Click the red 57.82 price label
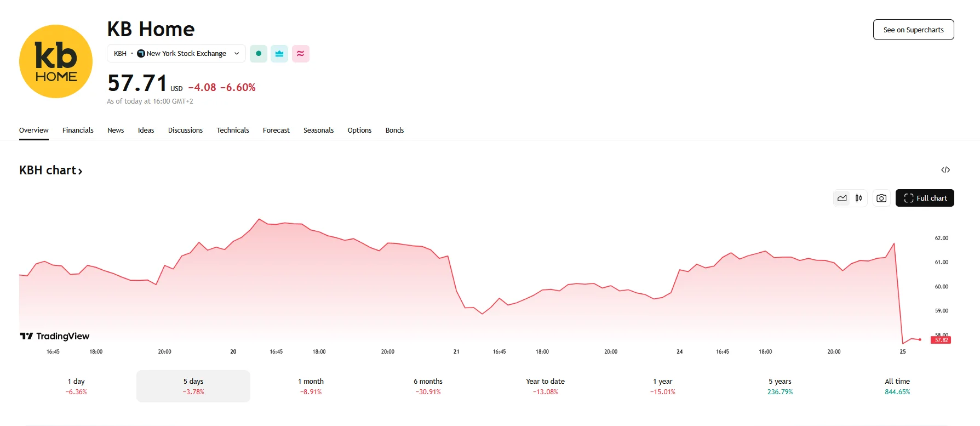The width and height of the screenshot is (980, 426). 941,340
